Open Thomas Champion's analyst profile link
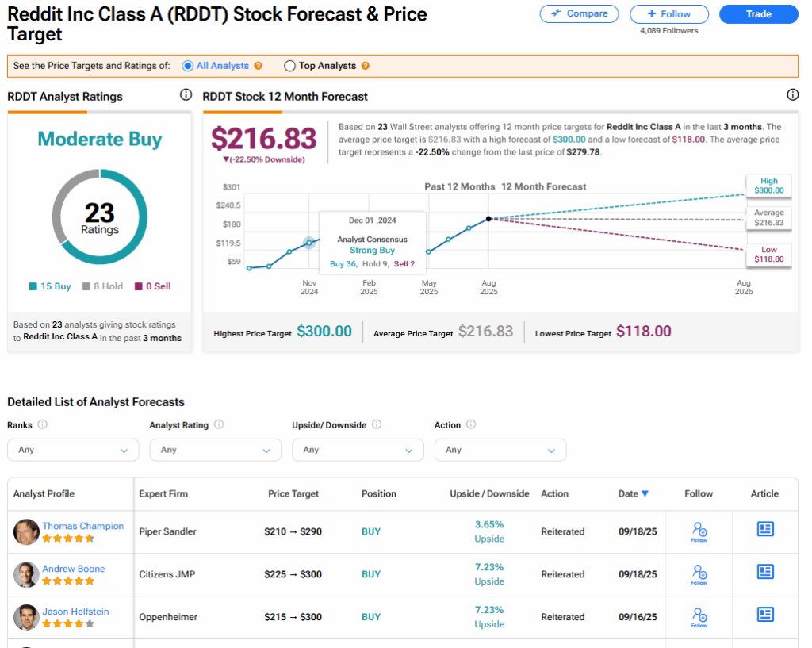This screenshot has height=648, width=812. tap(82, 526)
